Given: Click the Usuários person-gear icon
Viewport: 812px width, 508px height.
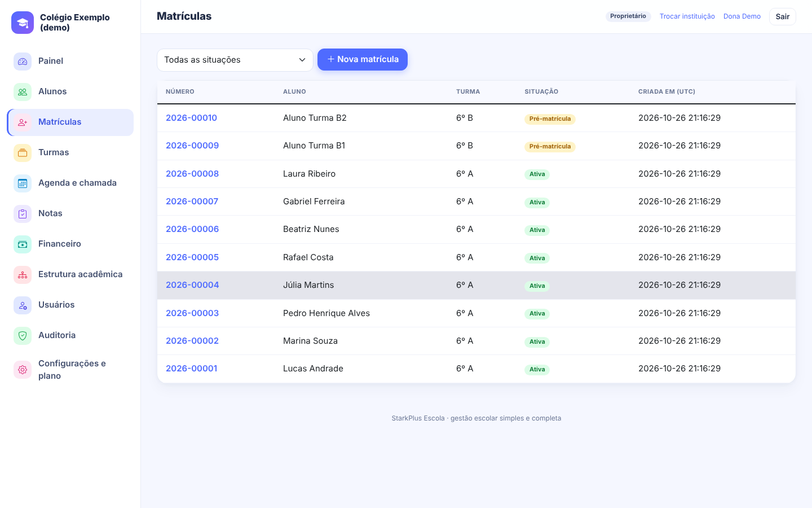Looking at the screenshot, I should pyautogui.click(x=23, y=305).
